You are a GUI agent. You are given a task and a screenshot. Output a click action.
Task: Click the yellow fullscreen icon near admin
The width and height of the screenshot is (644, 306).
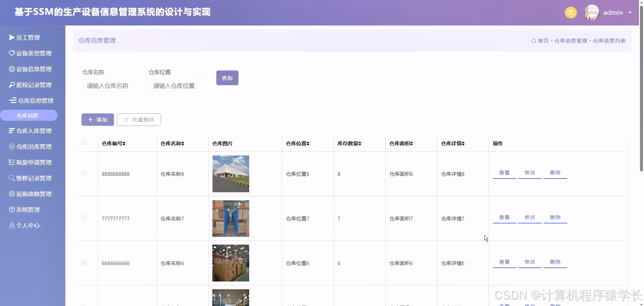click(571, 13)
